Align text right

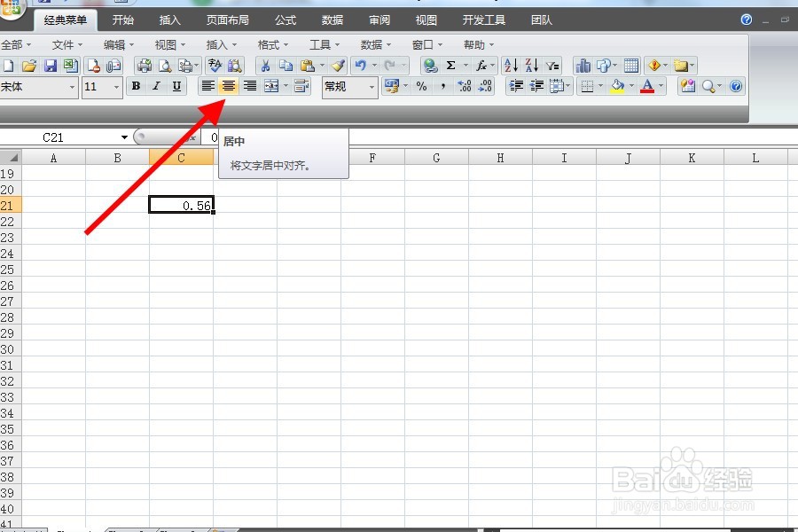click(x=249, y=87)
